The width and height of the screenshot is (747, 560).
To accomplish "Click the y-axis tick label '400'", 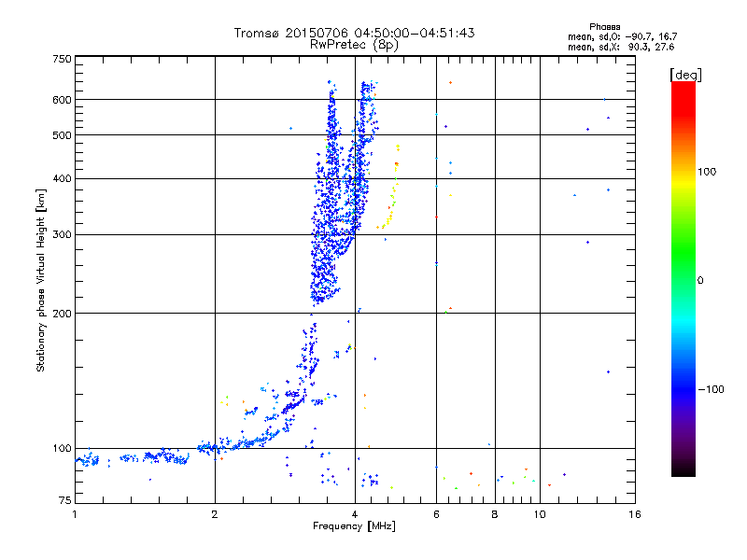I will (62, 178).
